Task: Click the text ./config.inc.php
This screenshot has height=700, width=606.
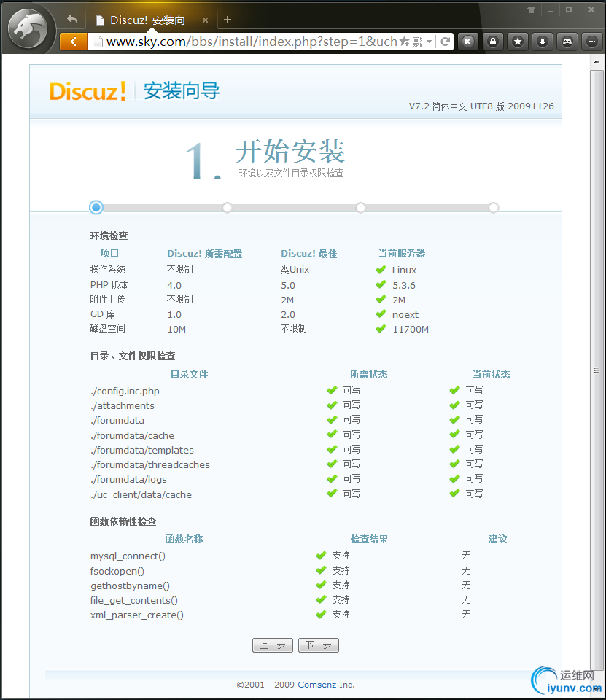Action: (125, 391)
